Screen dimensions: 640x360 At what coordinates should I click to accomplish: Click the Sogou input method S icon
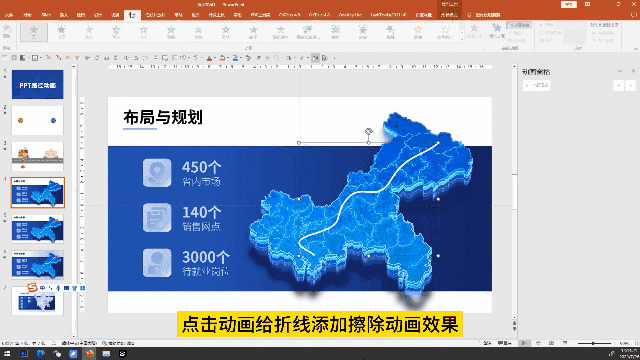32,288
